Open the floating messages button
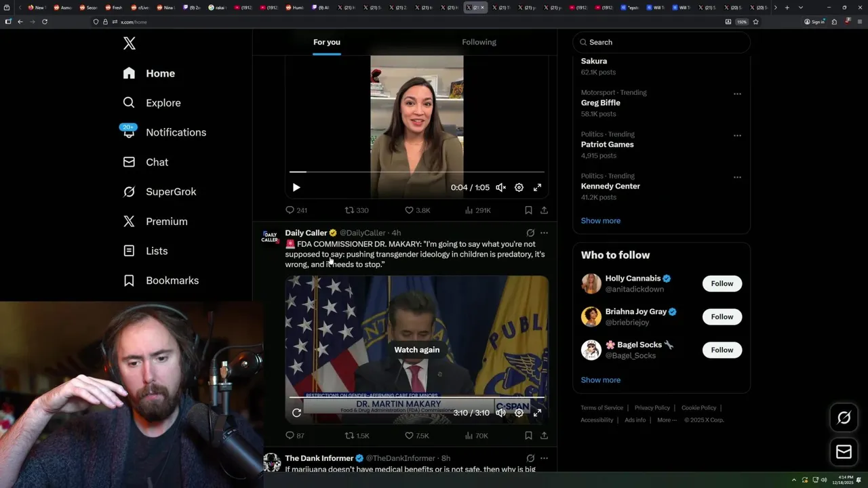This screenshot has width=868, height=488. pos(844,452)
